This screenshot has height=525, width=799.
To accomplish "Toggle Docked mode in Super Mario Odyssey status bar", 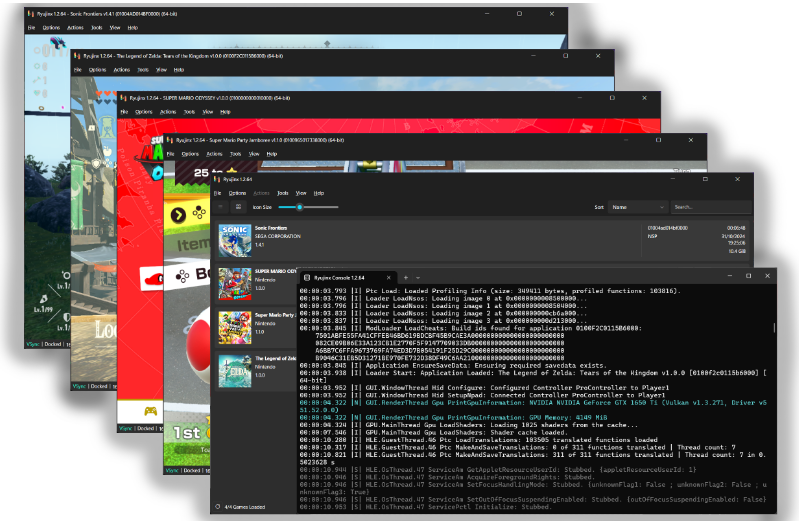I will pyautogui.click(x=146, y=428).
